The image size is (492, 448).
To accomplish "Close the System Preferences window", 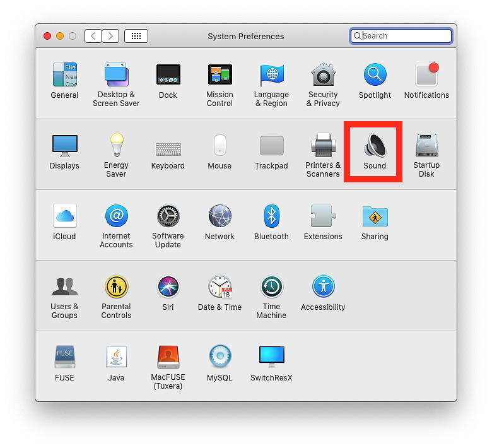I will coord(47,36).
